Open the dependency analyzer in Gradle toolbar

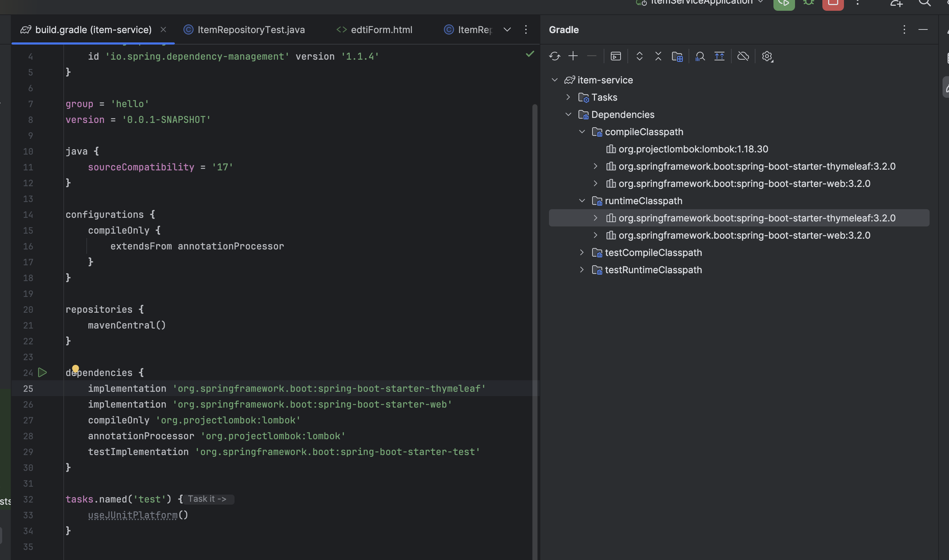[700, 56]
